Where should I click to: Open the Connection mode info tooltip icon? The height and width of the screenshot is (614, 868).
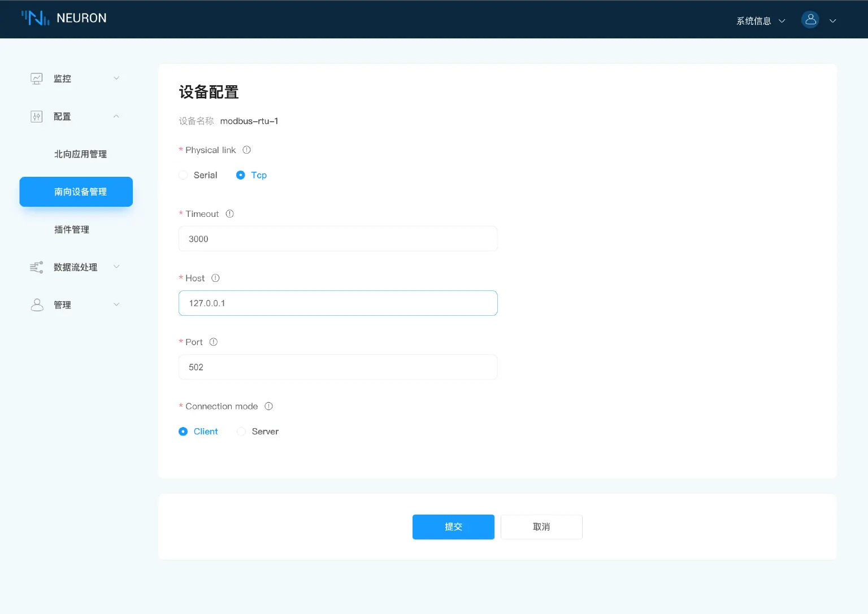coord(268,406)
